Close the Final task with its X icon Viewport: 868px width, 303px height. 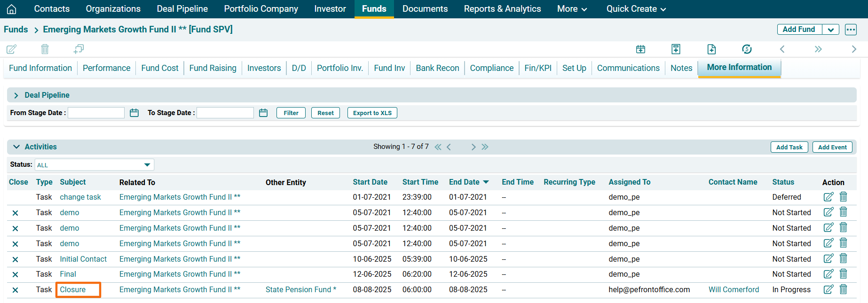coord(15,274)
